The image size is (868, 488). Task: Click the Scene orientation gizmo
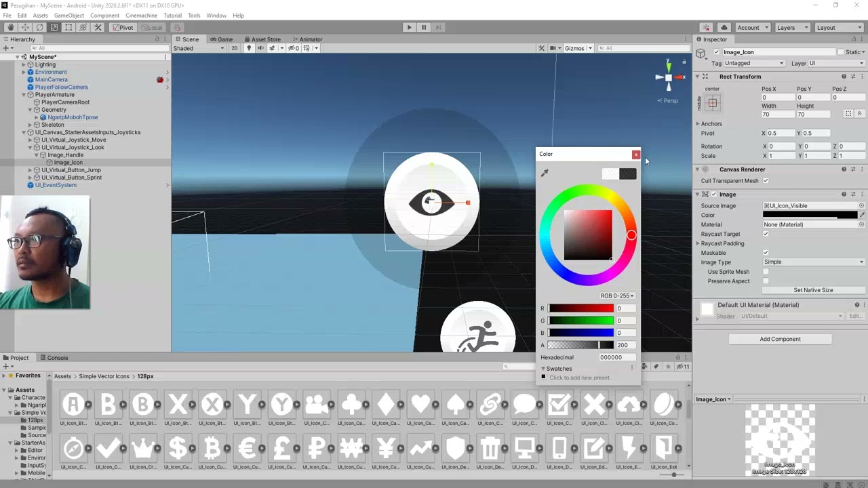tap(668, 77)
